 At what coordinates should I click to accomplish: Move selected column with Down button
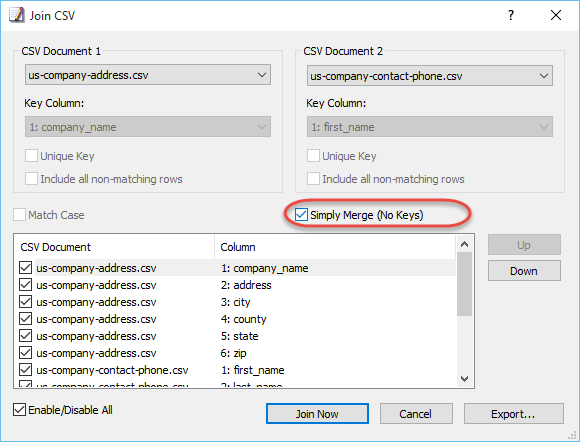pos(524,271)
